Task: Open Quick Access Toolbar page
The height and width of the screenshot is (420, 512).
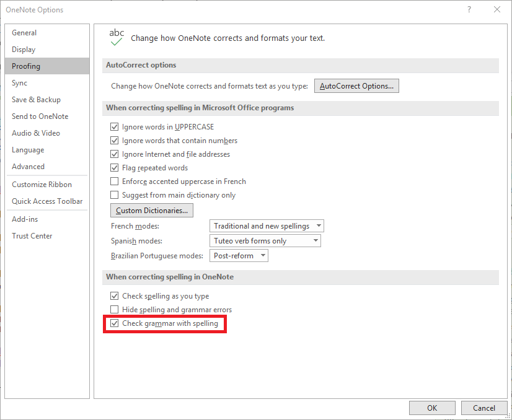Action: (x=47, y=201)
